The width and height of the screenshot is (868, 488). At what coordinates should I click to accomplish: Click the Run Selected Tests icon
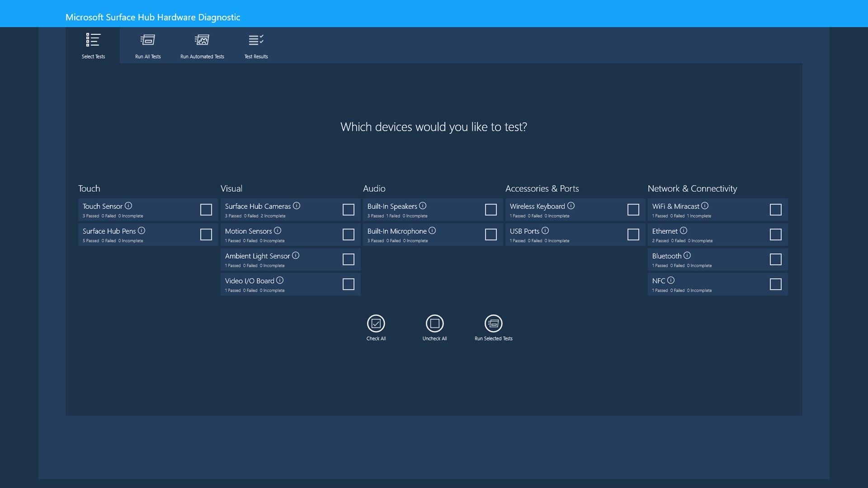point(493,324)
